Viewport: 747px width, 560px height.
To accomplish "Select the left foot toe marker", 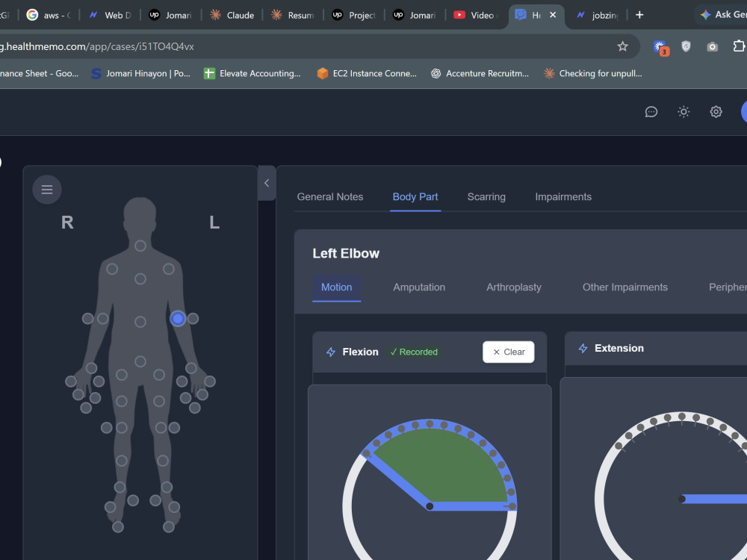I will [169, 526].
